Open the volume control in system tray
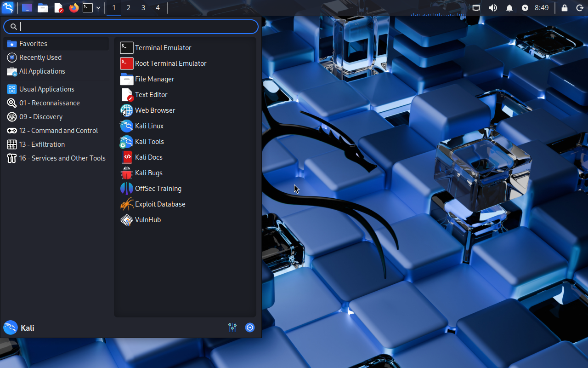Image resolution: width=588 pixels, height=368 pixels. point(493,8)
